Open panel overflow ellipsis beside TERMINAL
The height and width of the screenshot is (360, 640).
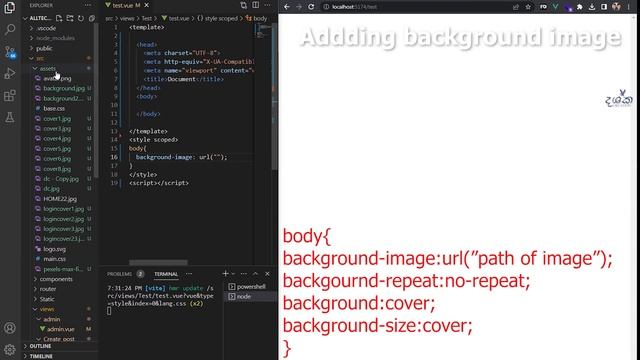(x=189, y=274)
